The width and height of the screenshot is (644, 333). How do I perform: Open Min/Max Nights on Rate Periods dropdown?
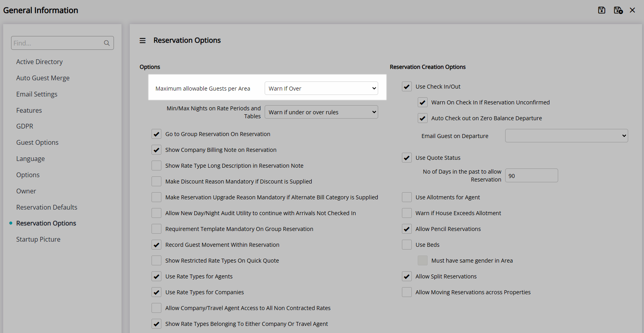coord(321,112)
